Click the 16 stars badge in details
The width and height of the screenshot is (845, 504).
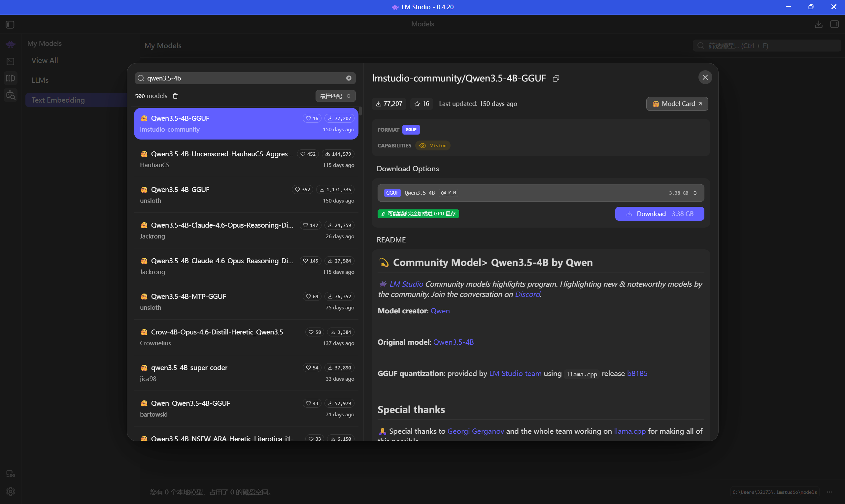pyautogui.click(x=422, y=104)
